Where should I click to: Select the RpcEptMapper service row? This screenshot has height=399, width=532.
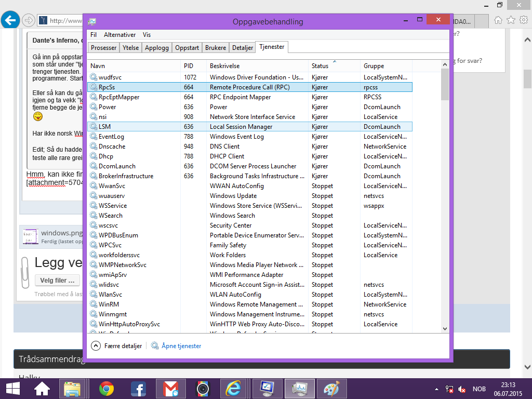250,97
